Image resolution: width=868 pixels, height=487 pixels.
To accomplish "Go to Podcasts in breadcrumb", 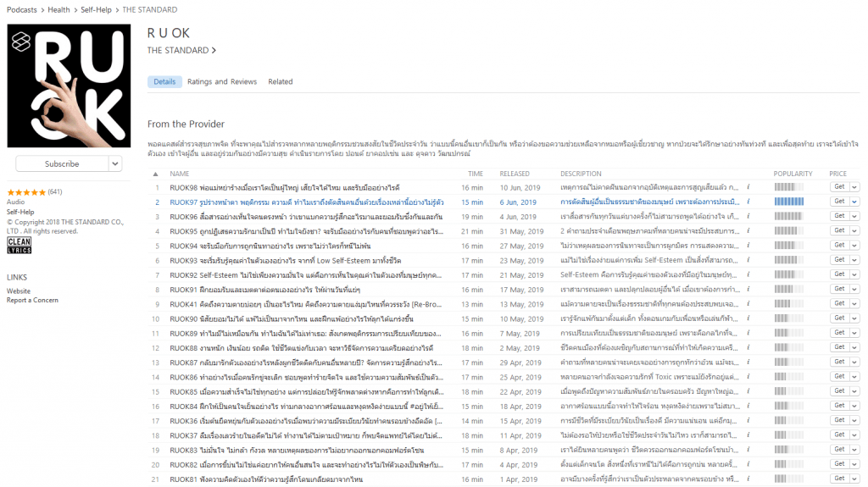I will coord(21,9).
